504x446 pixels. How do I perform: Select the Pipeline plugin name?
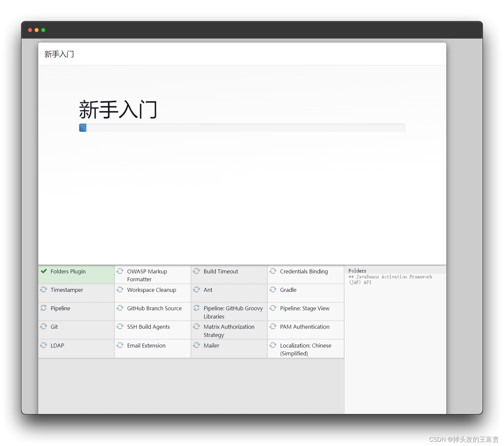pyautogui.click(x=60, y=308)
